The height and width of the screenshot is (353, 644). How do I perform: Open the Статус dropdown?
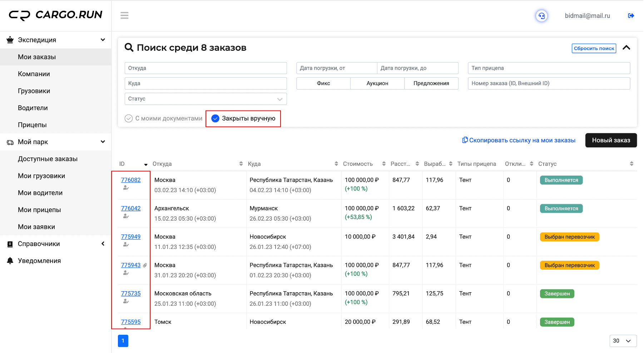(x=206, y=99)
